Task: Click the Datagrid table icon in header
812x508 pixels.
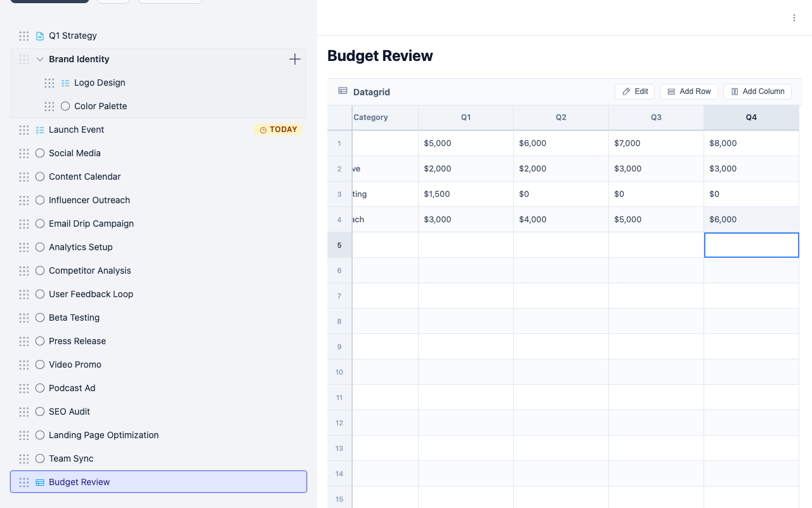Action: tap(343, 91)
